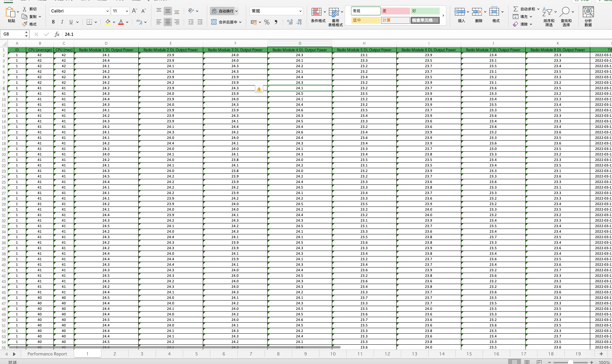Toggle bold formatting

pos(53,22)
